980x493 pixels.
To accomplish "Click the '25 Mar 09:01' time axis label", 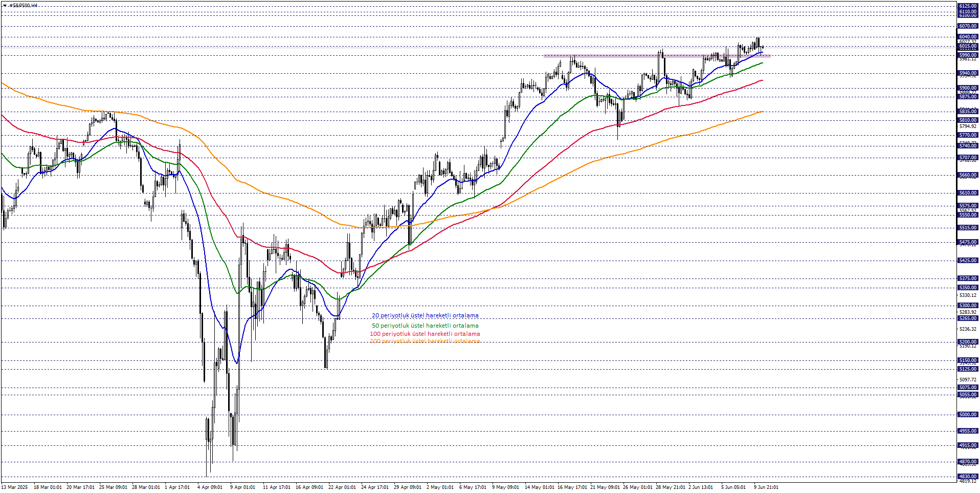I will [x=113, y=487].
